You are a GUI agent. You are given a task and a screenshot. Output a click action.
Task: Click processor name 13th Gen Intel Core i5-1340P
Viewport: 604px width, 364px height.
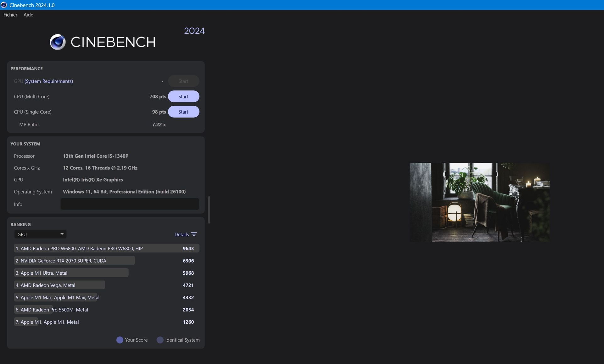click(96, 156)
